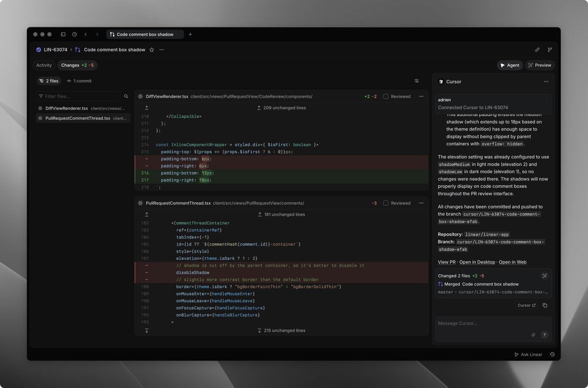
Task: Open the Open in Web link
Action: click(x=513, y=262)
